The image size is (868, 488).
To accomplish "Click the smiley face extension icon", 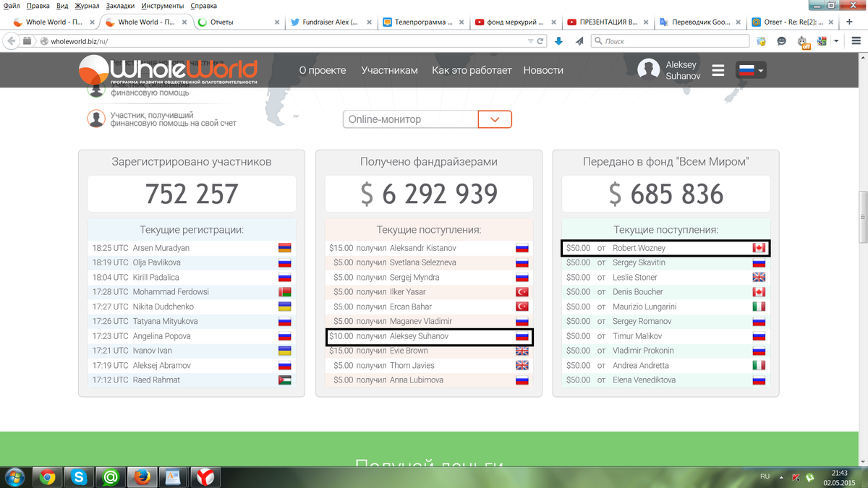I will pos(781,41).
